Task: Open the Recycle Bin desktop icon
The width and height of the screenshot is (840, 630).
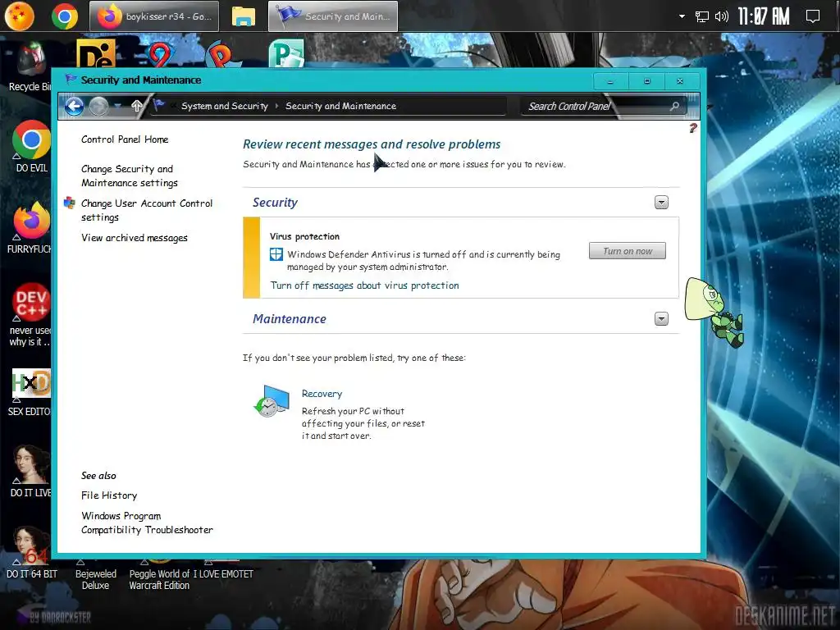Action: pos(30,67)
